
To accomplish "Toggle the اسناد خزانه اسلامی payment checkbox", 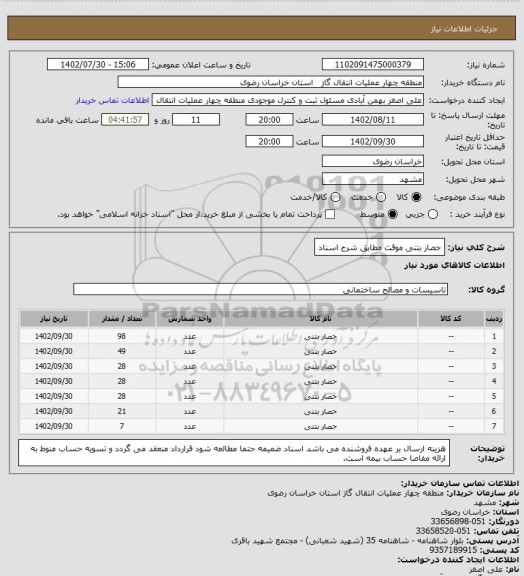I will coord(330,214).
